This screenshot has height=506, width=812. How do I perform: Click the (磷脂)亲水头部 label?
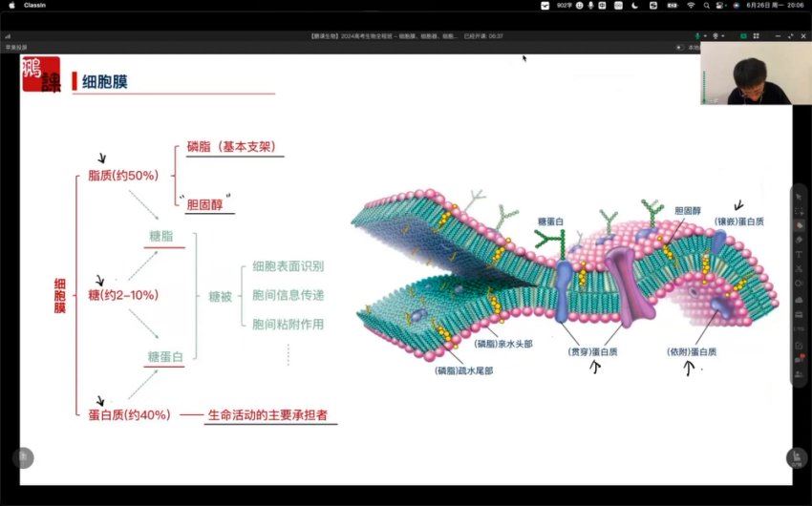click(503, 344)
